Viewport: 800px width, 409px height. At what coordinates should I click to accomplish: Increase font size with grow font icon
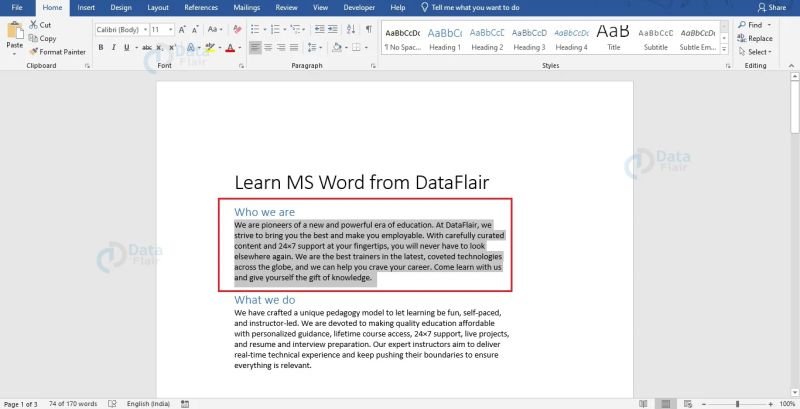coord(182,30)
